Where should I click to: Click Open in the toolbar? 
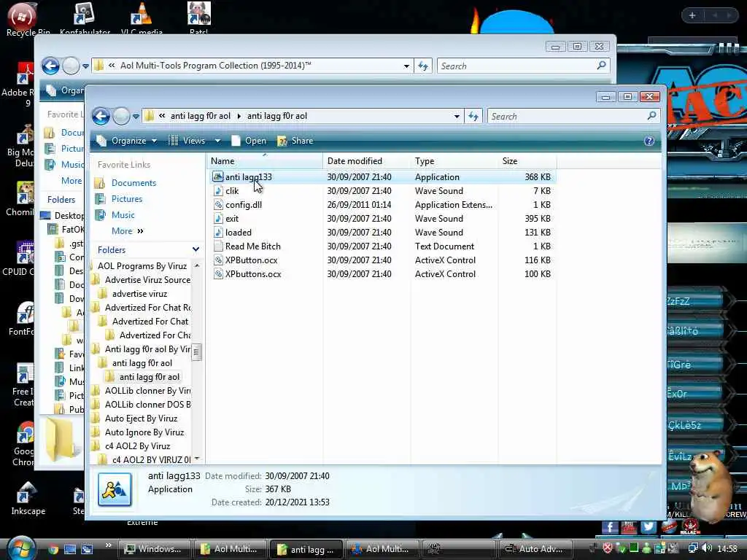[249, 141]
